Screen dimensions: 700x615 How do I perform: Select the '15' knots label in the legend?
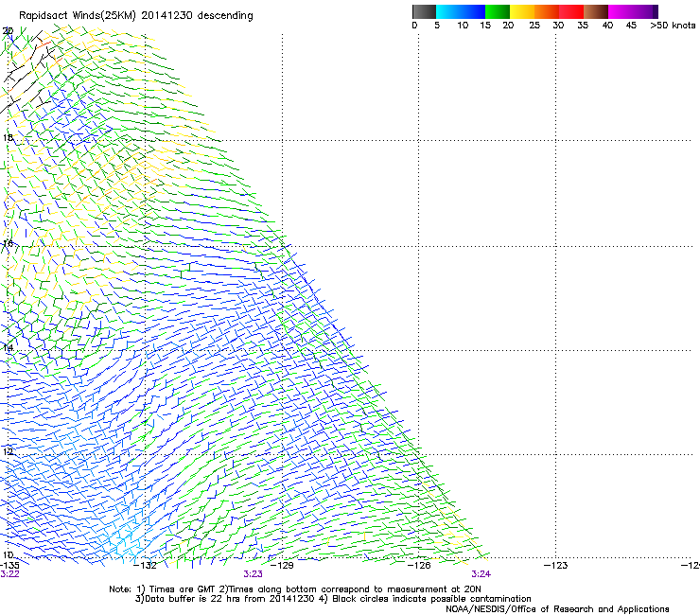485,26
